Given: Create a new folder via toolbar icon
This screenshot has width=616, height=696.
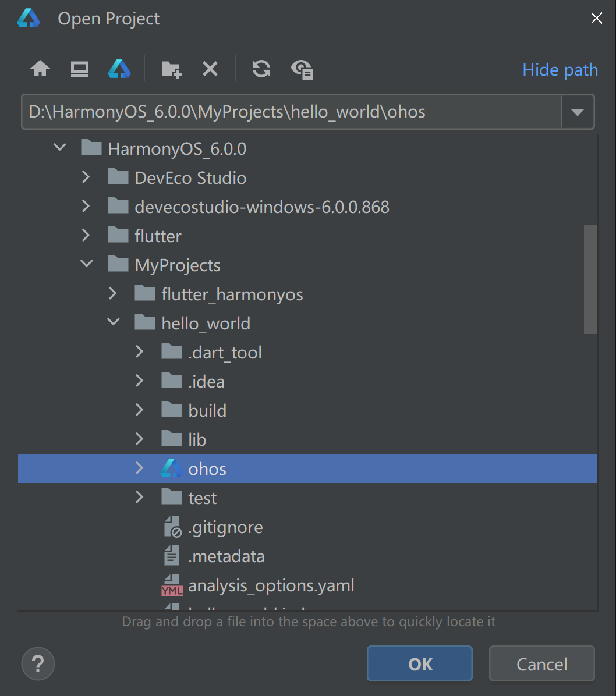Looking at the screenshot, I should pyautogui.click(x=171, y=70).
